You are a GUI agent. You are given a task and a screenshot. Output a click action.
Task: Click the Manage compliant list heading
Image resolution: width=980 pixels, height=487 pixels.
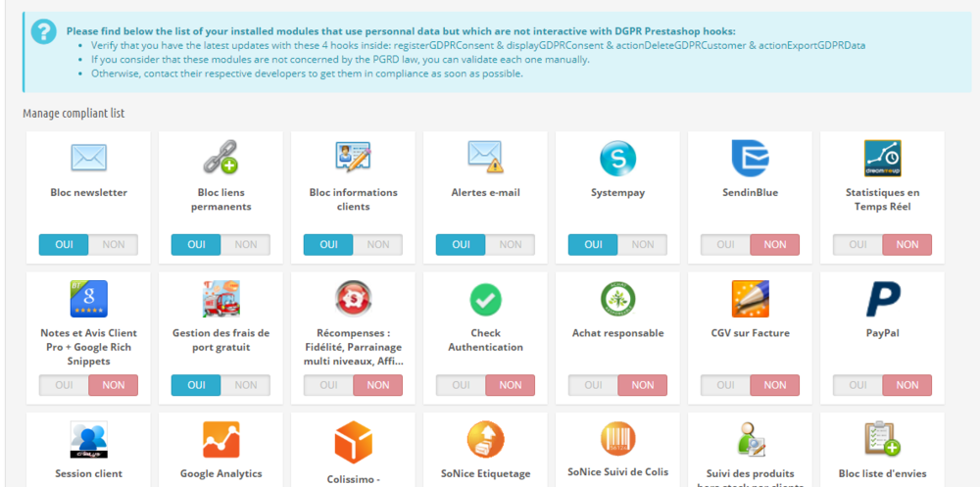73,114
